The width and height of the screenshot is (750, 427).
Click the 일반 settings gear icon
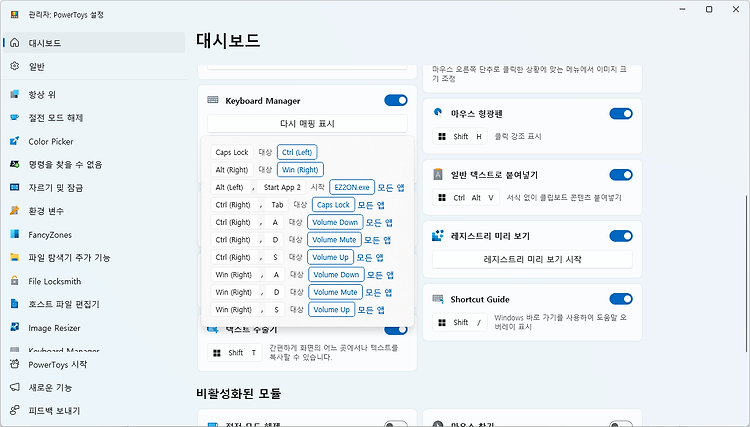15,66
